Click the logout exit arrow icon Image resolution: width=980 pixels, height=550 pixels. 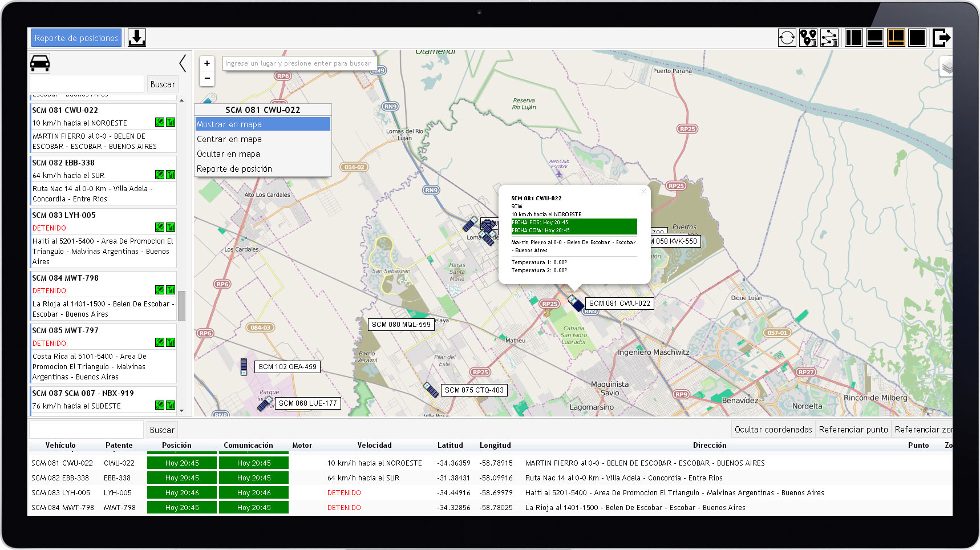point(941,38)
